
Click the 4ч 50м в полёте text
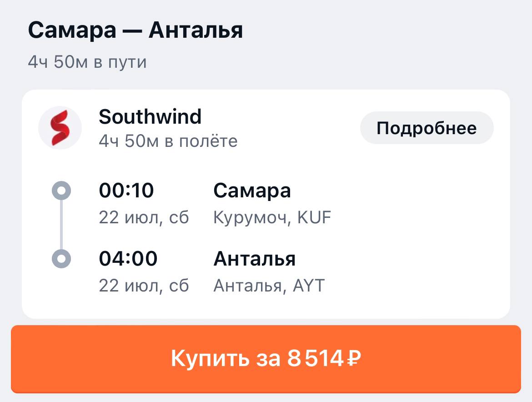click(168, 141)
